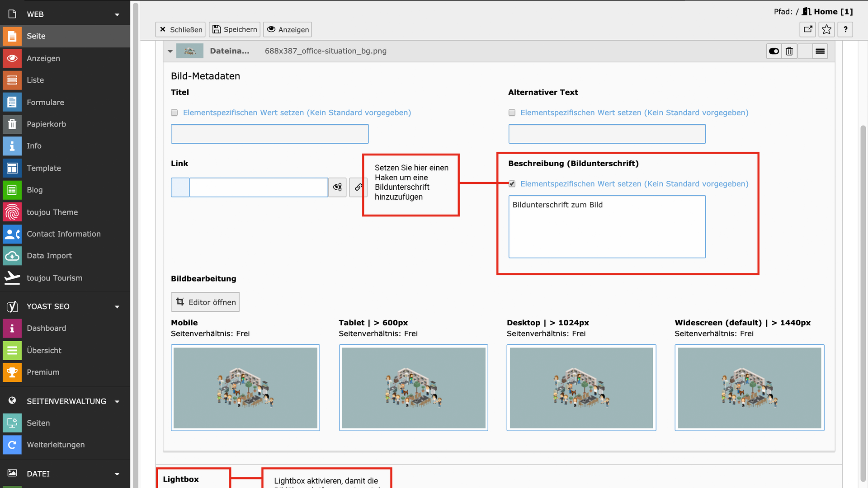Screen dimensions: 868x488
Task: Collapse the YOAST SEO module group
Action: point(117,307)
